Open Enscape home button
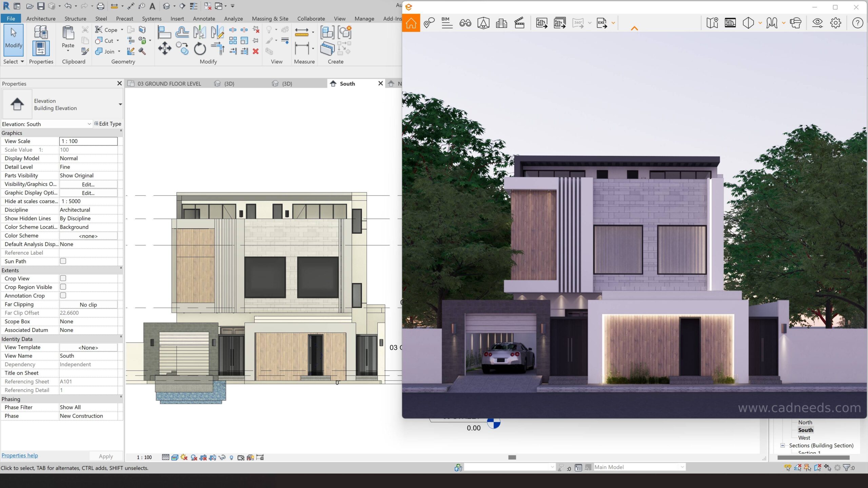The image size is (868, 488). 411,23
